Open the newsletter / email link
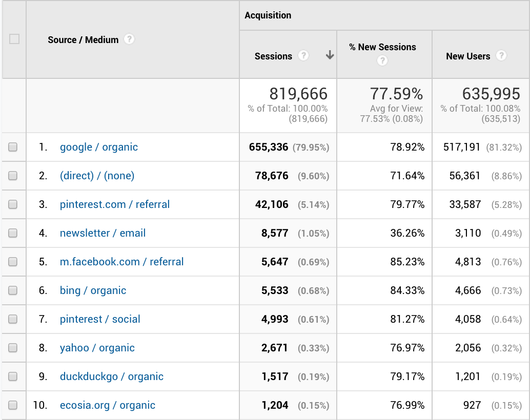Viewport: 530px width, 420px height. (103, 233)
